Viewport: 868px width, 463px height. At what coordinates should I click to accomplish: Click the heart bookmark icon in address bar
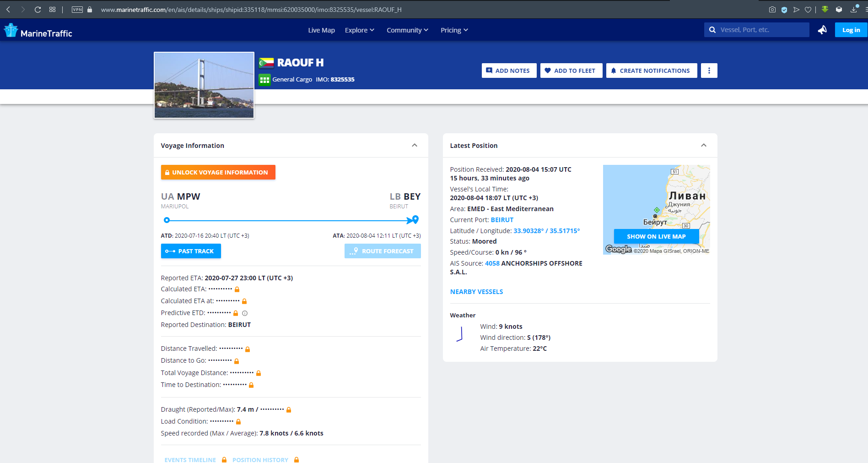[x=808, y=10]
